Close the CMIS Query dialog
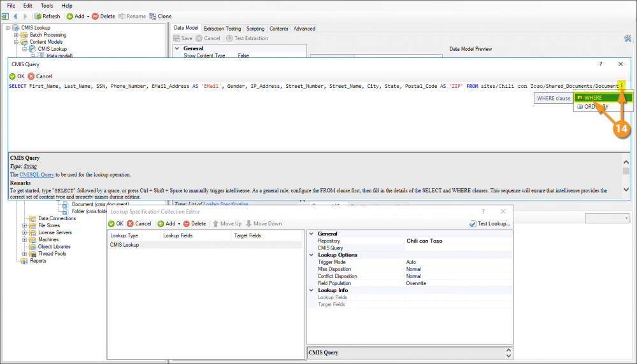The width and height of the screenshot is (637, 364). [620, 64]
